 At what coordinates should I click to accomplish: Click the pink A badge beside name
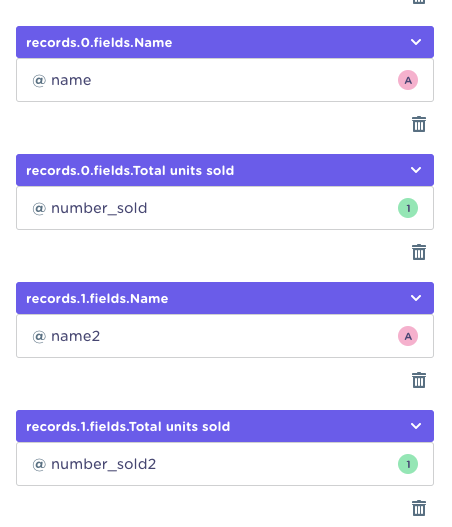tap(408, 80)
